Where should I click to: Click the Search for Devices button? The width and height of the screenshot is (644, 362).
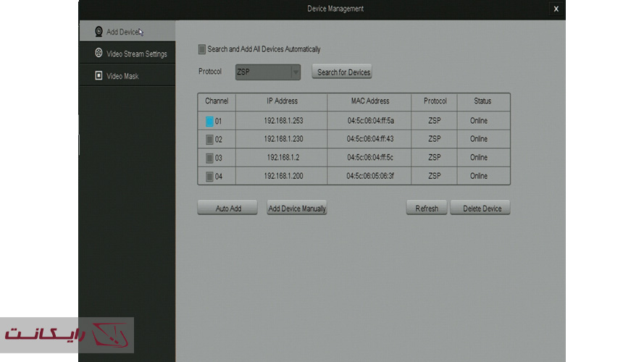[343, 72]
